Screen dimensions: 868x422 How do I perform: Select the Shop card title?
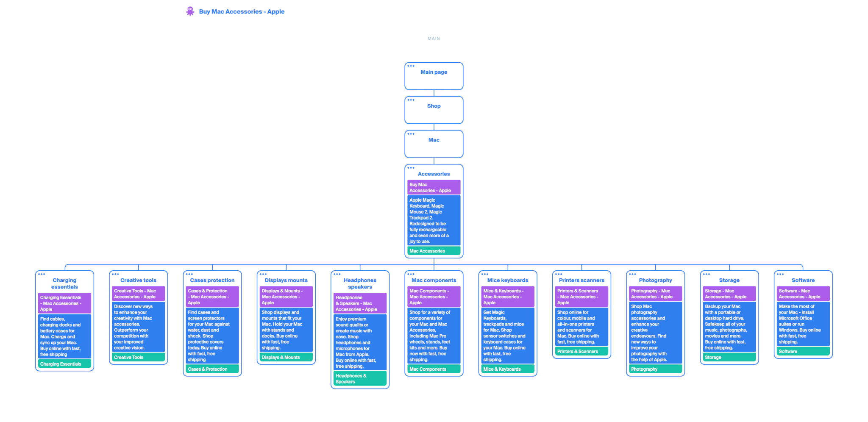434,106
